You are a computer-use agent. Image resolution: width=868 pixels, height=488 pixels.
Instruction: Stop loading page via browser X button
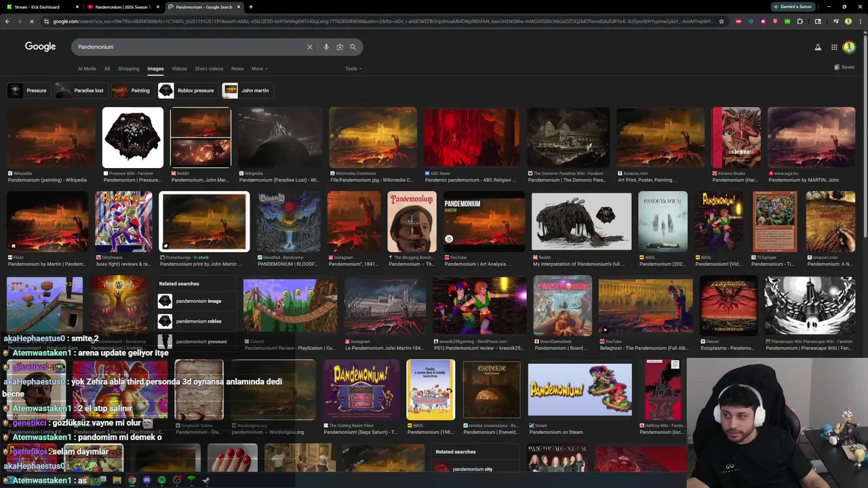coord(32,21)
